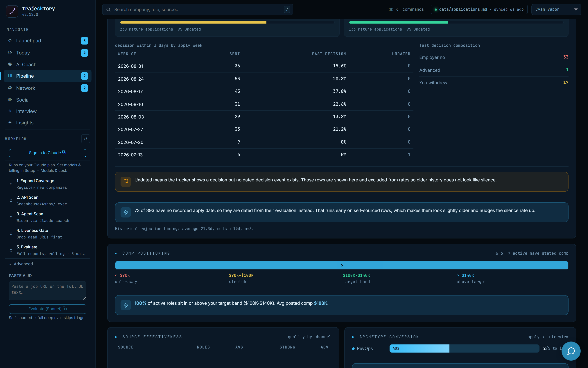Viewport: 588px width, 368px height.
Task: Click the Launchpad diamond icon
Action: tap(10, 40)
